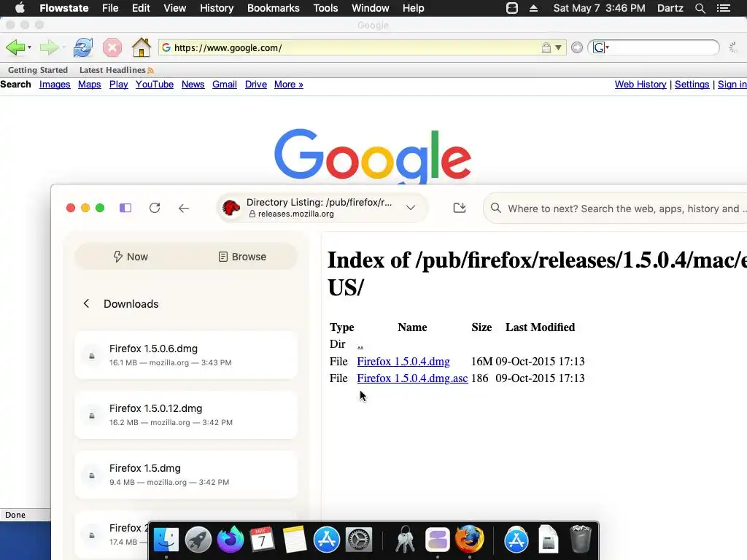
Task: Open the Flowstate application menu
Action: click(64, 8)
